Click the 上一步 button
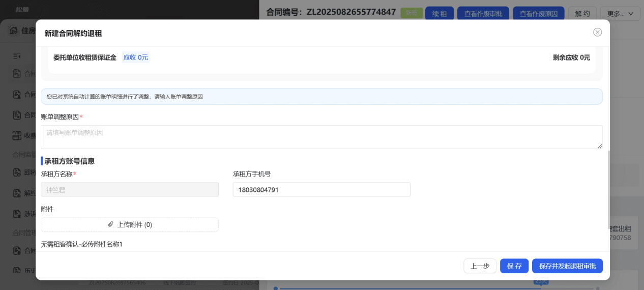 [x=480, y=266]
